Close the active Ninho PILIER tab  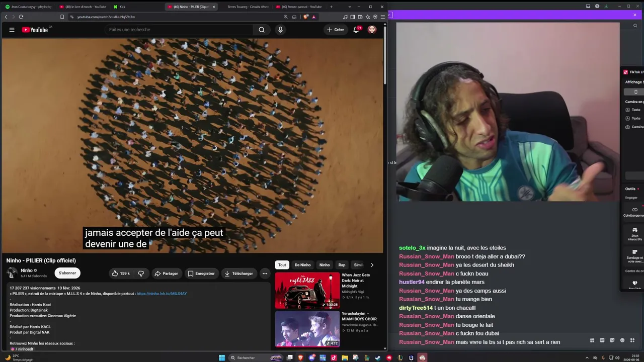pyautogui.click(x=214, y=7)
